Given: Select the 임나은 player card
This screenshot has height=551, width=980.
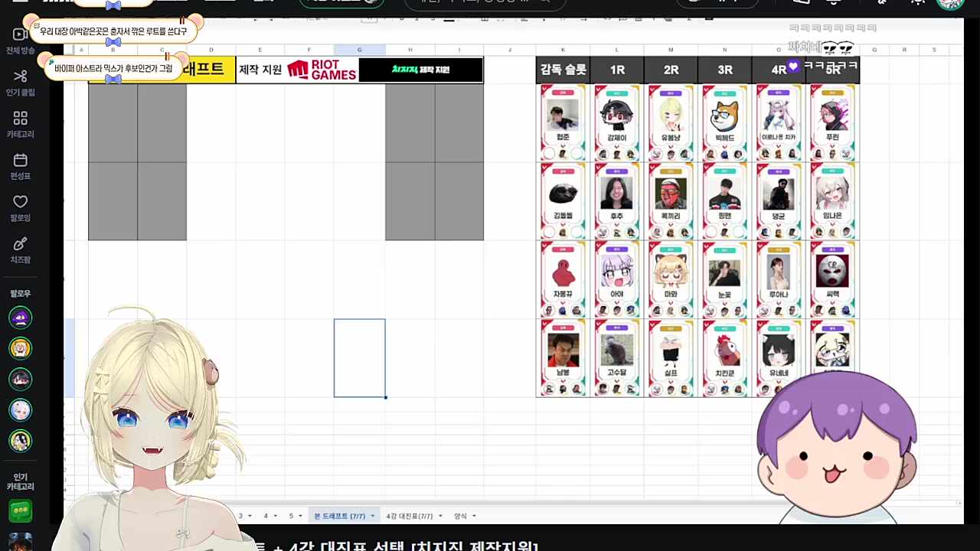Looking at the screenshot, I should (832, 201).
